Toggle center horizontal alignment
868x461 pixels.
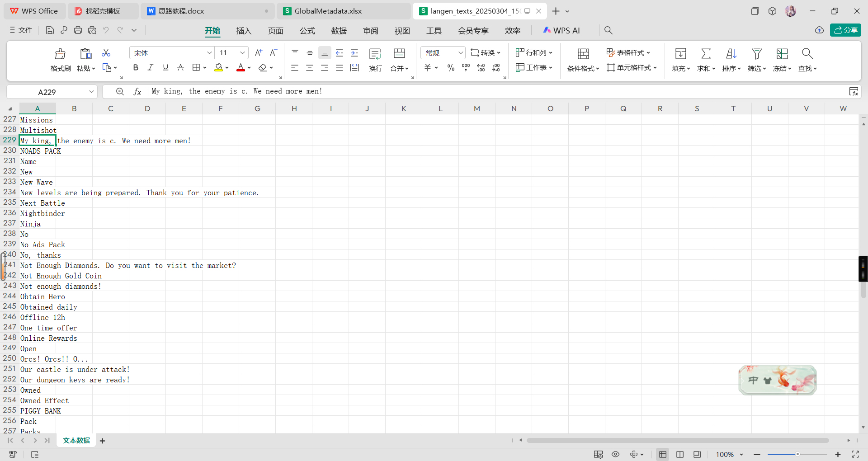pyautogui.click(x=310, y=68)
